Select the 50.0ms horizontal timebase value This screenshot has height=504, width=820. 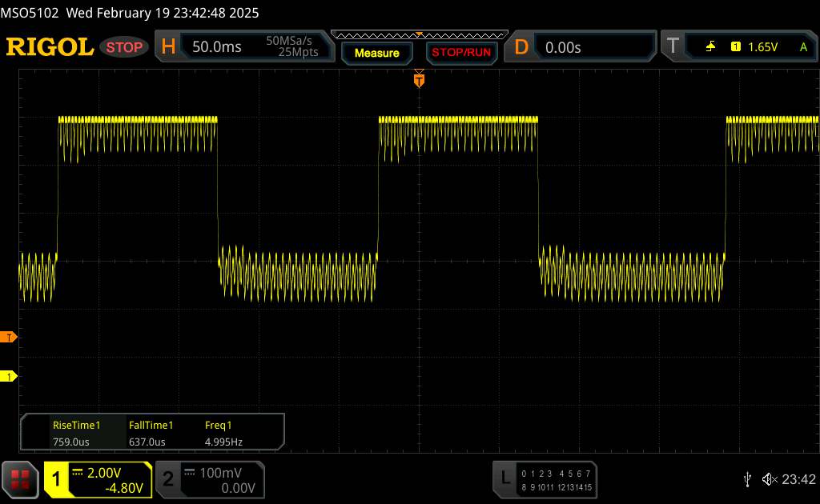tap(216, 47)
